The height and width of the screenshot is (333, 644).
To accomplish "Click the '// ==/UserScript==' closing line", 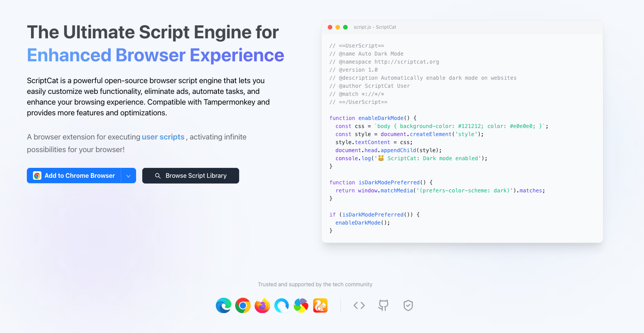I will tap(358, 102).
